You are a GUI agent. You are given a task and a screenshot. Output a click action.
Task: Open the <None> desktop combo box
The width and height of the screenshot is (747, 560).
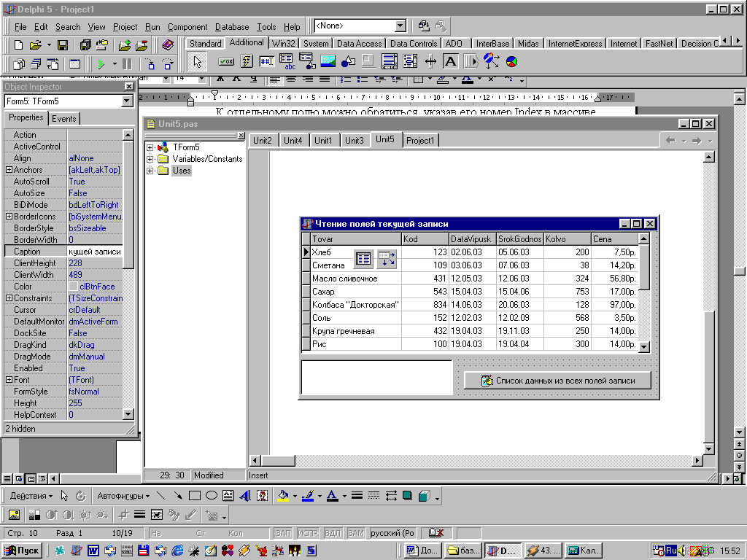click(x=400, y=26)
